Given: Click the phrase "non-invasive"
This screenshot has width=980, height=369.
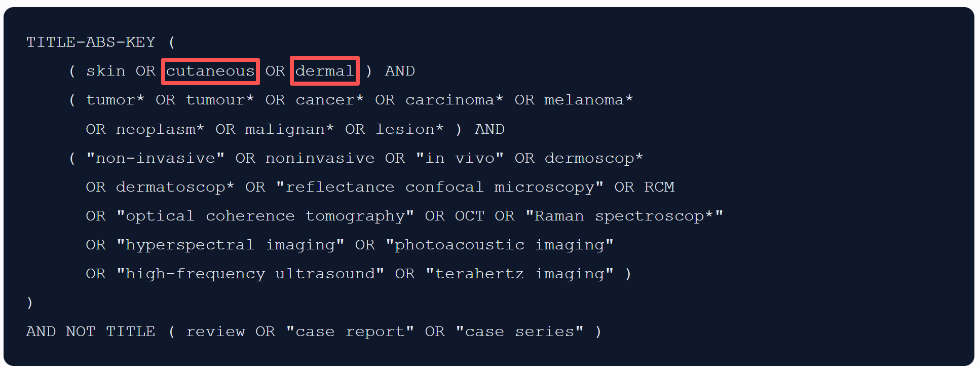Looking at the screenshot, I should tap(155, 158).
